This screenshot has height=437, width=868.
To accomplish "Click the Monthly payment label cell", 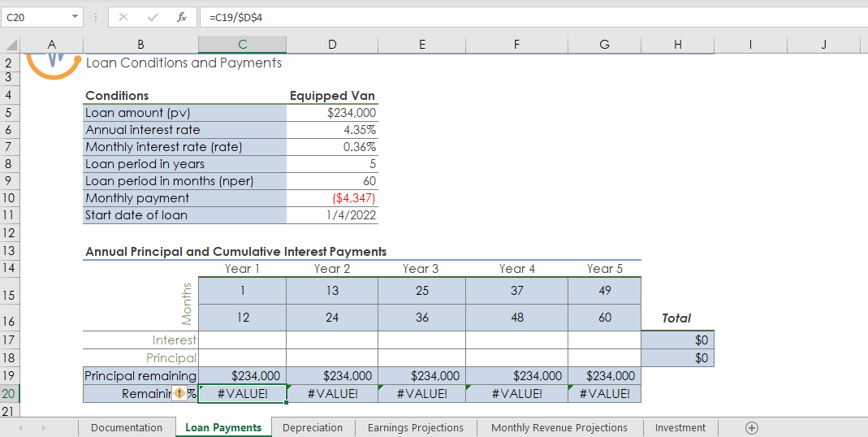I will pyautogui.click(x=185, y=197).
